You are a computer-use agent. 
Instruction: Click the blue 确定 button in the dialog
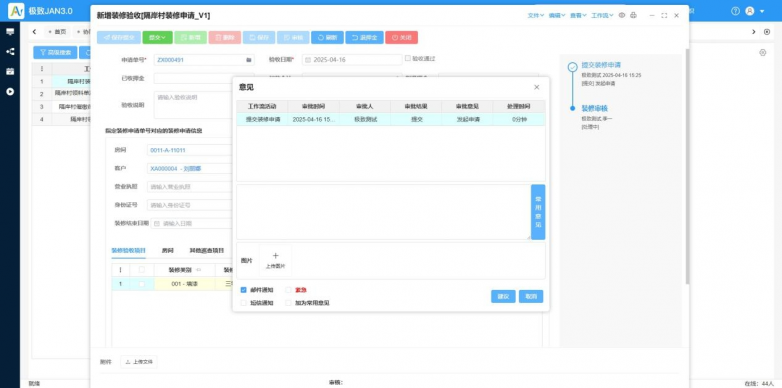point(503,296)
